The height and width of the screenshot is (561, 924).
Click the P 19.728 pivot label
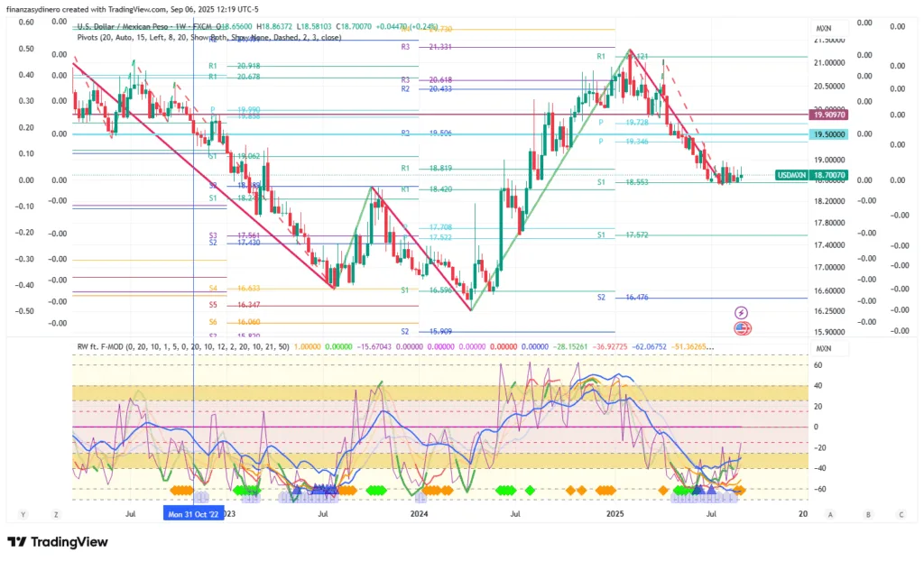(624, 122)
